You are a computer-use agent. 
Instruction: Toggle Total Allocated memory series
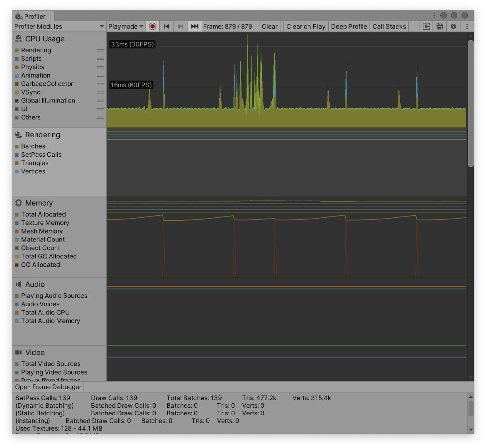point(17,214)
